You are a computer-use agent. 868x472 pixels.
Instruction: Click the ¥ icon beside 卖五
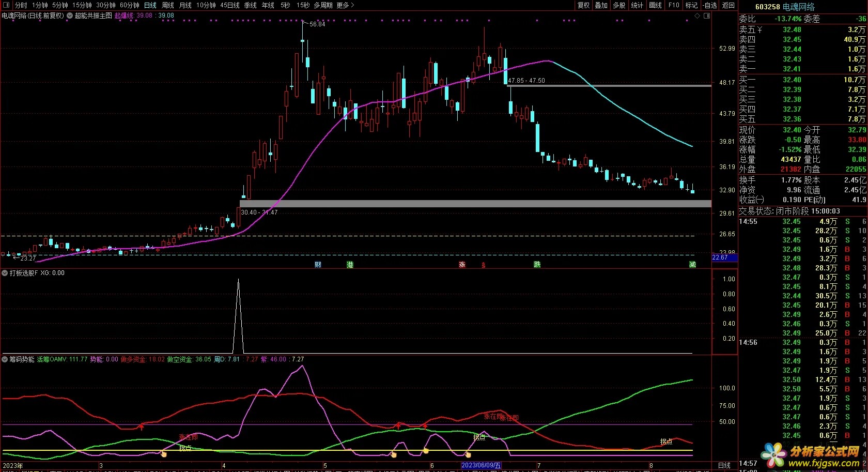(x=760, y=29)
